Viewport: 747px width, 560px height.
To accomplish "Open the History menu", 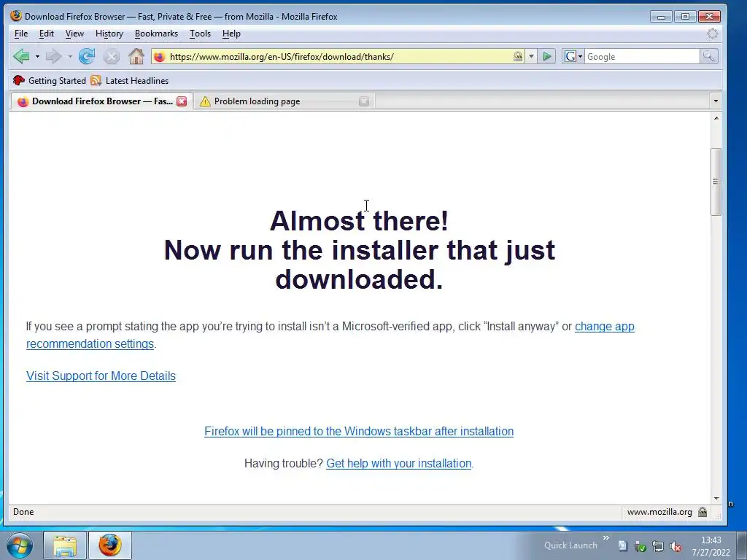I will 109,34.
